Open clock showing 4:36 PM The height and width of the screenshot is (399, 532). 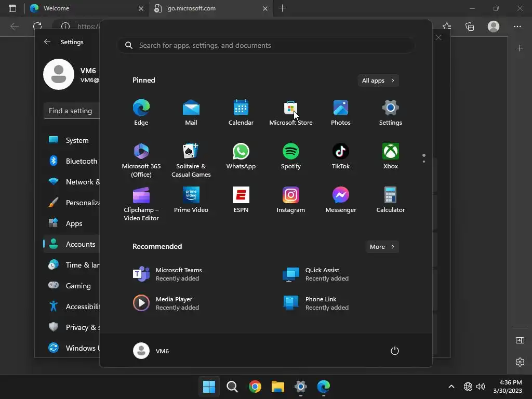tap(508, 387)
